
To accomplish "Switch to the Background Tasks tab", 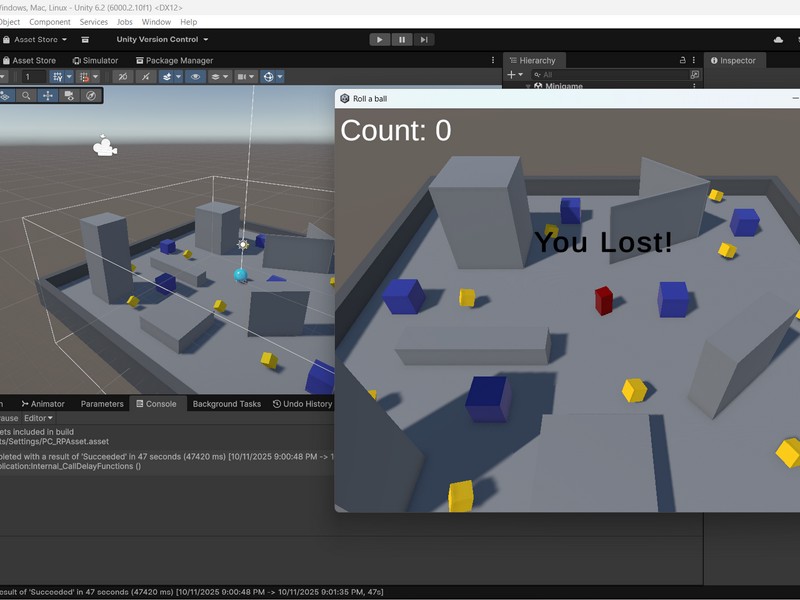I will tap(226, 404).
